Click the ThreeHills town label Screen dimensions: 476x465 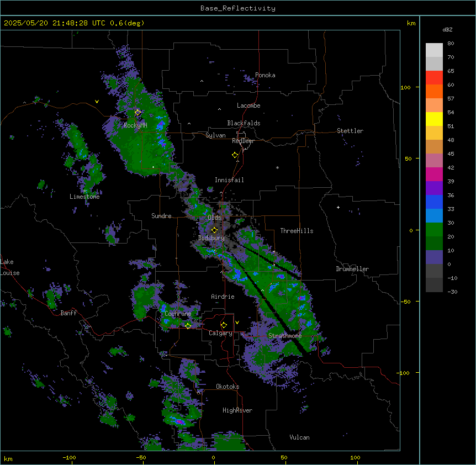[297, 231]
